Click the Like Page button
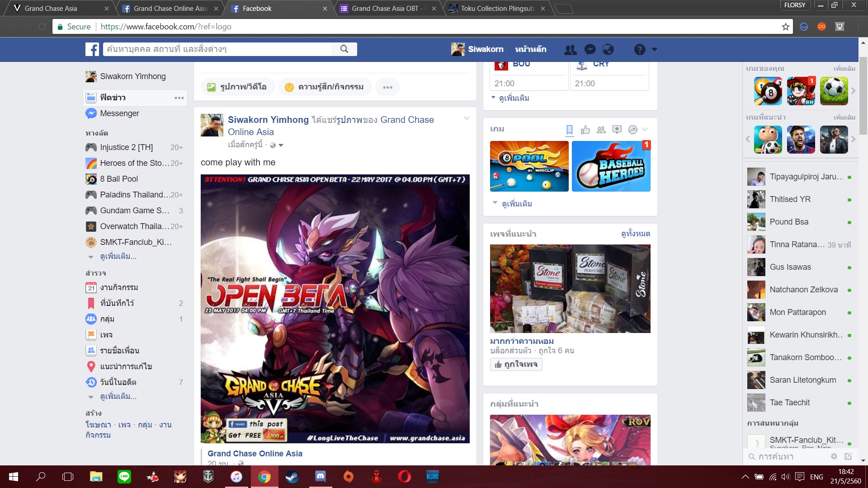The width and height of the screenshot is (868, 488). coord(516,364)
